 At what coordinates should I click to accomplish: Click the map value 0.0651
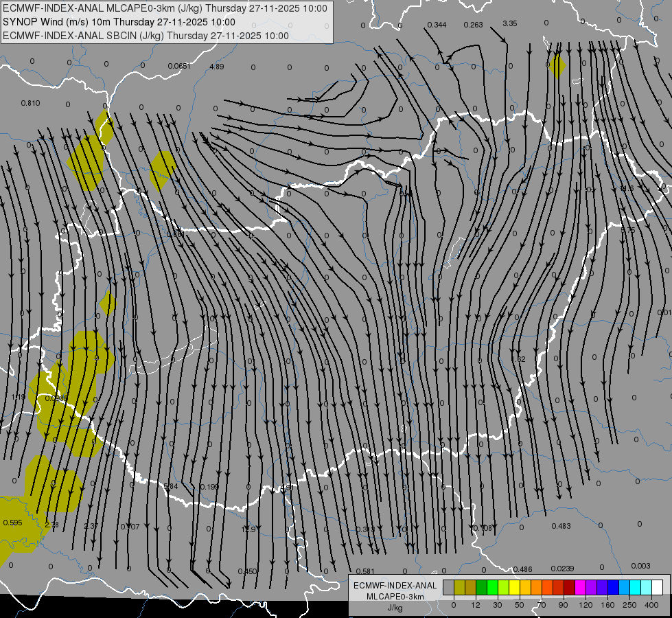tap(178, 66)
